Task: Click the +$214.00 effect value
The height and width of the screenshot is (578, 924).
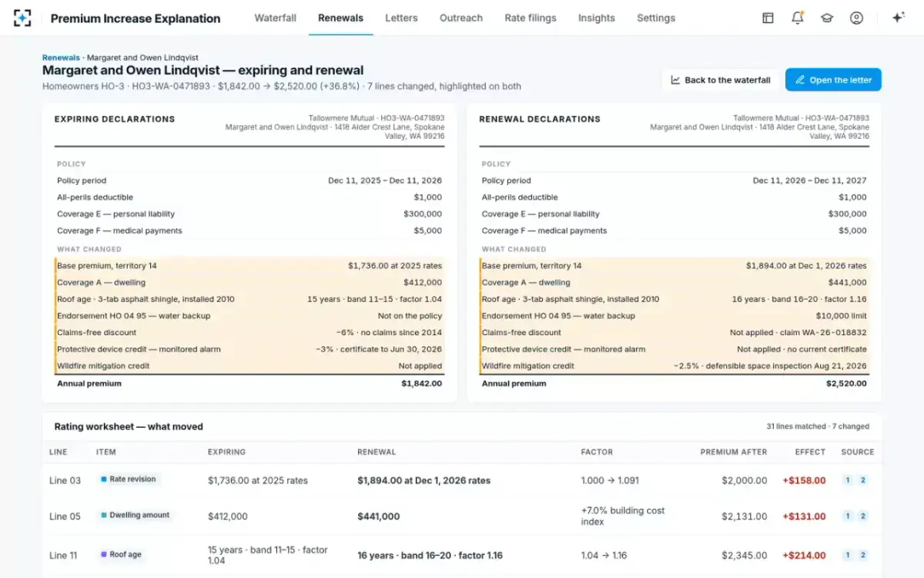Action: pyautogui.click(x=804, y=555)
